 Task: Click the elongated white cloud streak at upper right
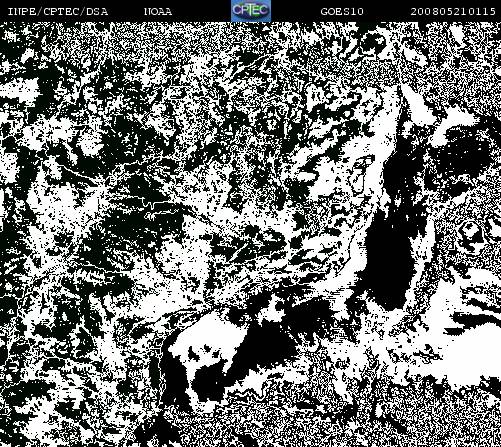pos(419,103)
